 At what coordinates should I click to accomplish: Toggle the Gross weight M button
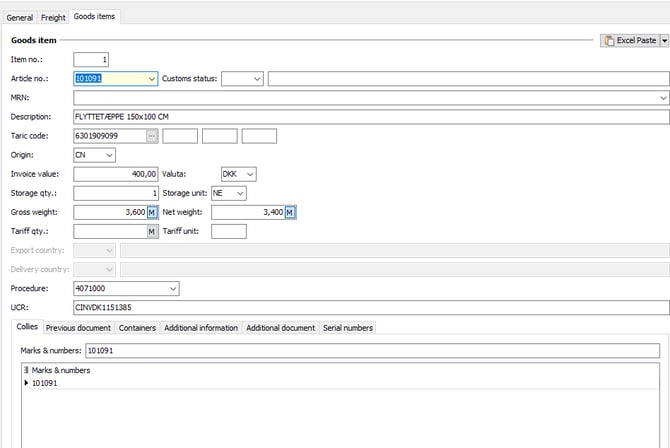[152, 212]
